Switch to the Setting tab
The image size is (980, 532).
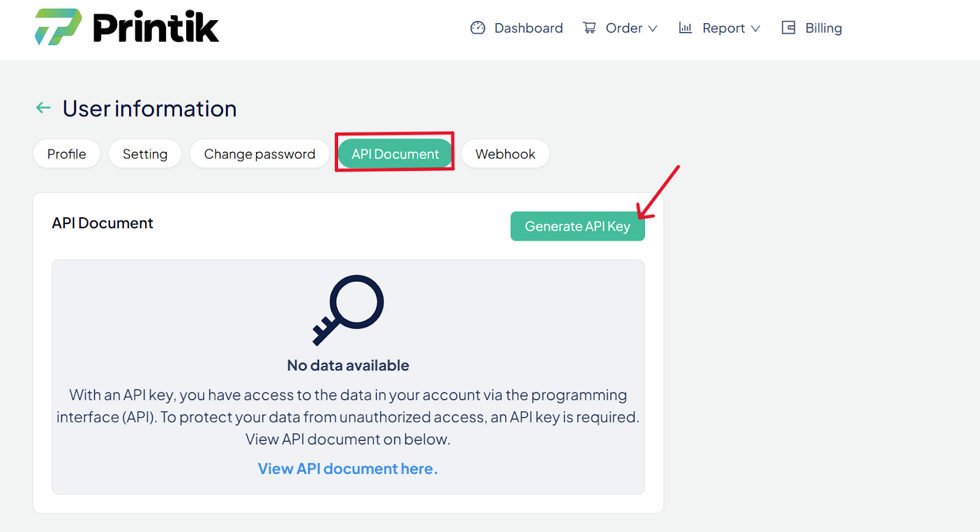(x=145, y=154)
